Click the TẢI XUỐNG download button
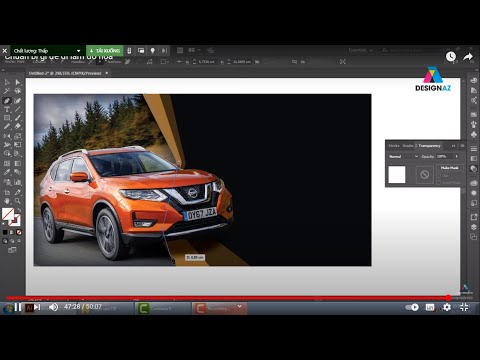 pyautogui.click(x=105, y=51)
